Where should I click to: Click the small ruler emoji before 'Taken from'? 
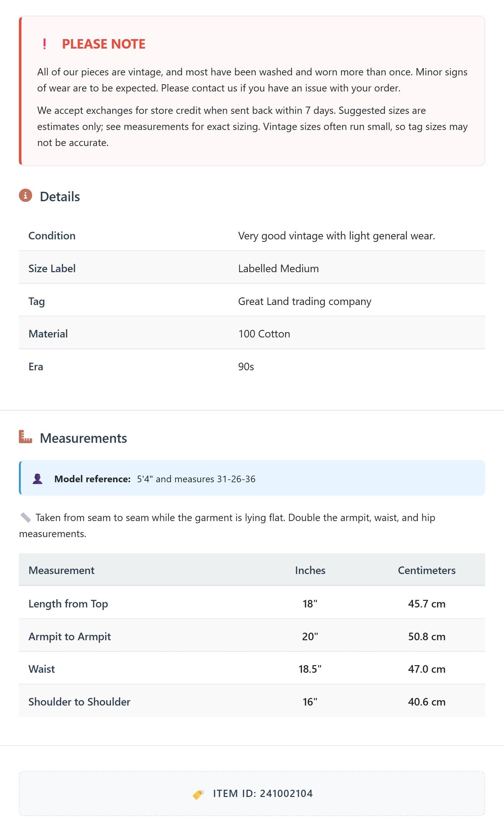(x=25, y=517)
